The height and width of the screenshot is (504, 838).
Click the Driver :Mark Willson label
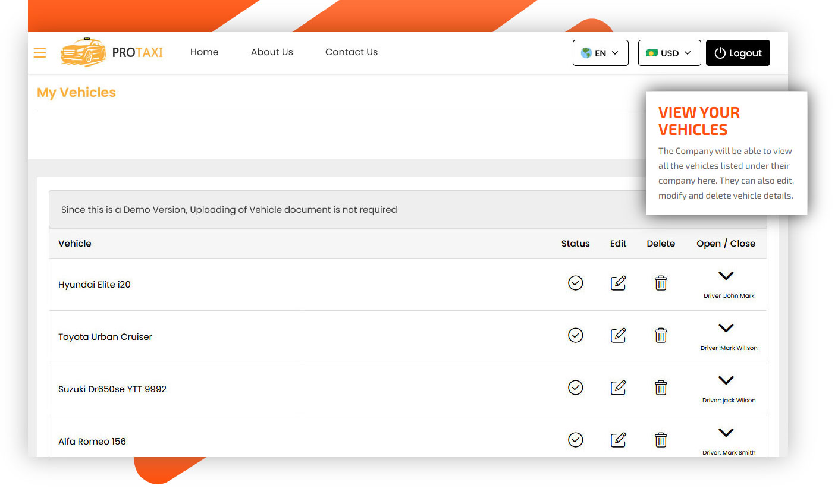pos(729,348)
